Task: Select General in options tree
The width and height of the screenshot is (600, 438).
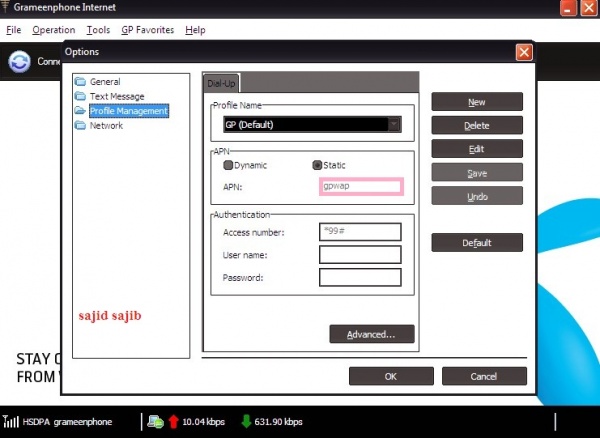Action: click(x=105, y=81)
